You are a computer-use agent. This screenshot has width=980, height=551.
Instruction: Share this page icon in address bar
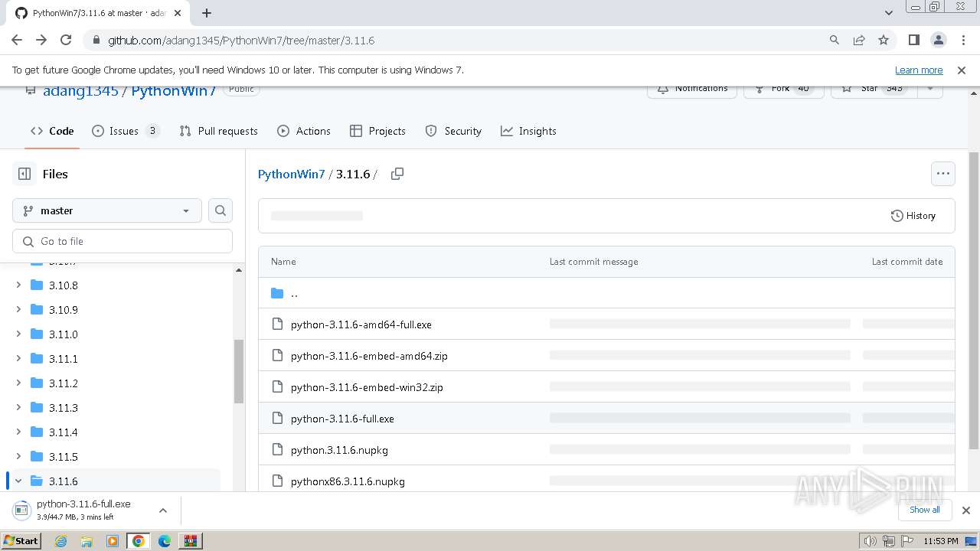(859, 40)
